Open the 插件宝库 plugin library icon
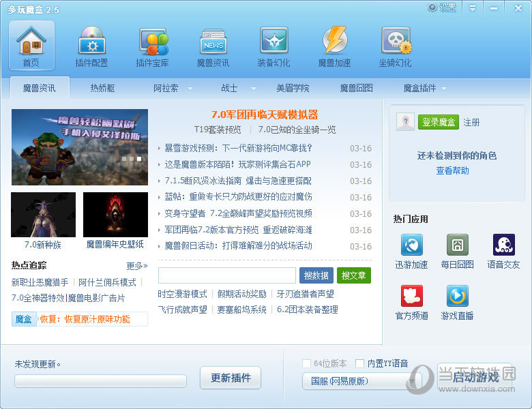This screenshot has width=532, height=409. tap(153, 46)
